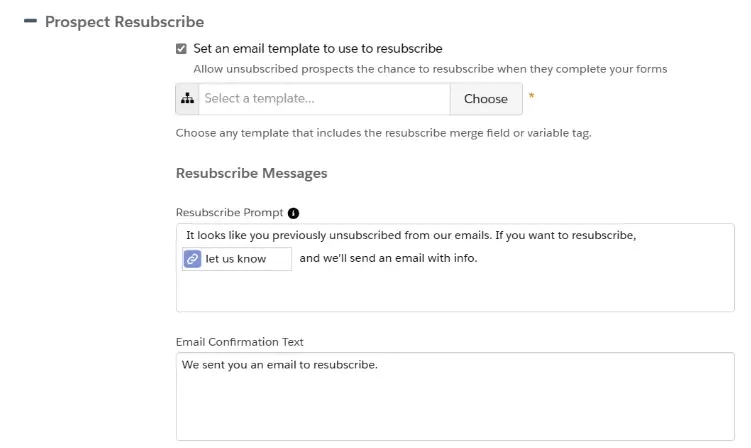
Task: Click the purple link icon in prompt
Action: tap(193, 259)
